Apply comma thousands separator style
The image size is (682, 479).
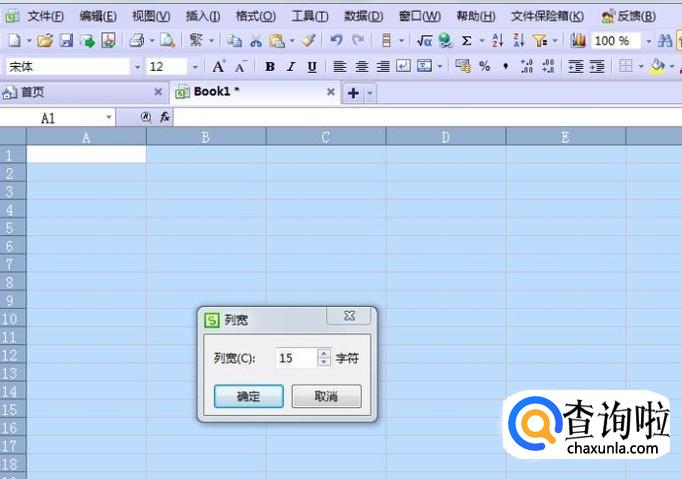(x=505, y=66)
